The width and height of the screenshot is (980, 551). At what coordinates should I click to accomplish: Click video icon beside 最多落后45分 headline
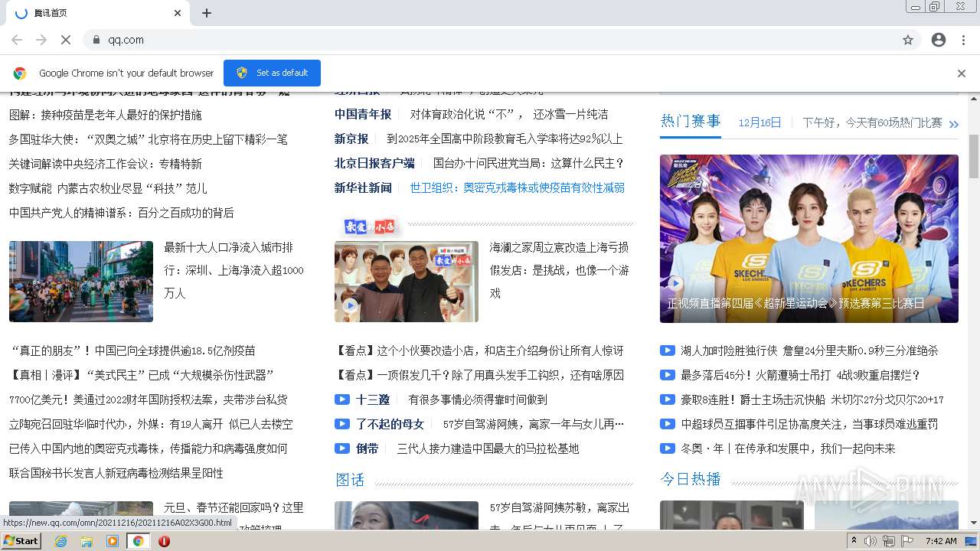pyautogui.click(x=668, y=375)
